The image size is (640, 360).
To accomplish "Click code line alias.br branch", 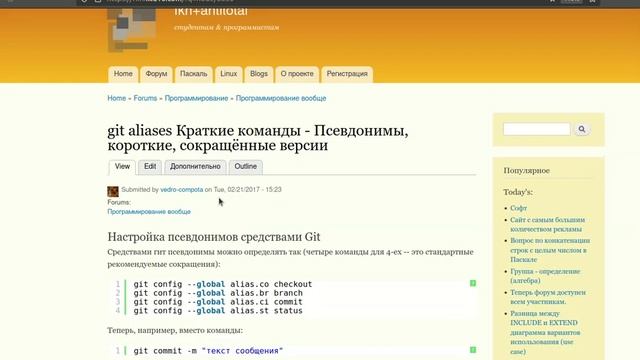I will (218, 293).
